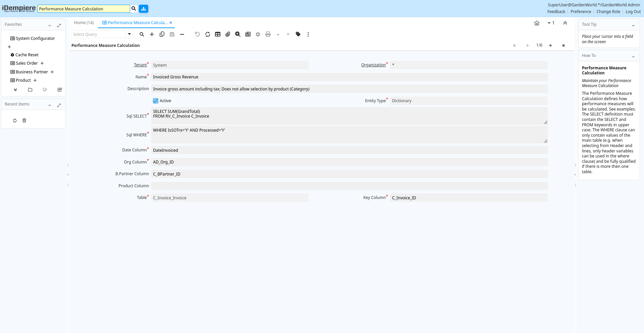644x333 pixels.
Task: Open attachments with the paperclip icon
Action: [x=228, y=34]
